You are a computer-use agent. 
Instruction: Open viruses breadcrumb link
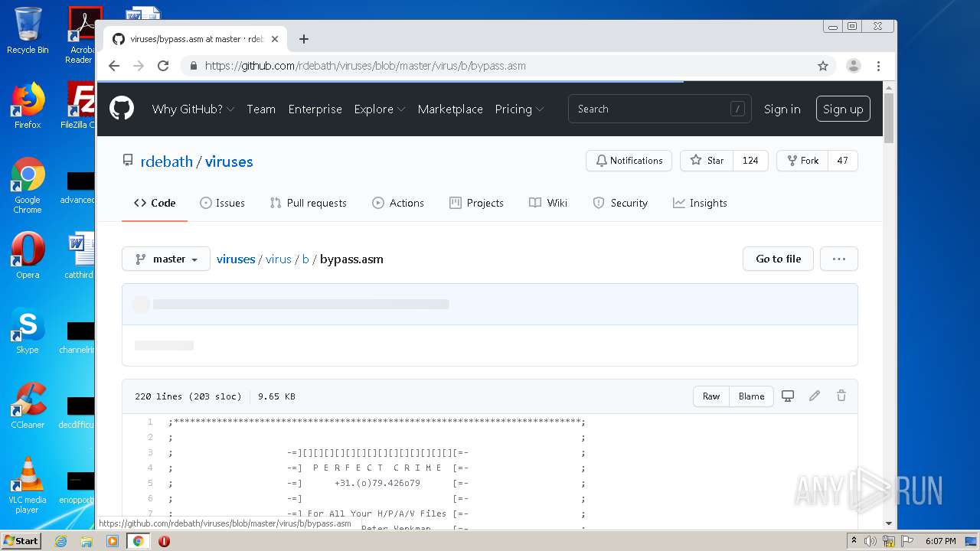click(236, 259)
